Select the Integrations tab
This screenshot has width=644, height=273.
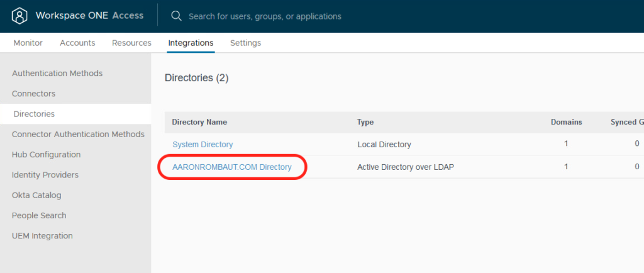pos(191,43)
